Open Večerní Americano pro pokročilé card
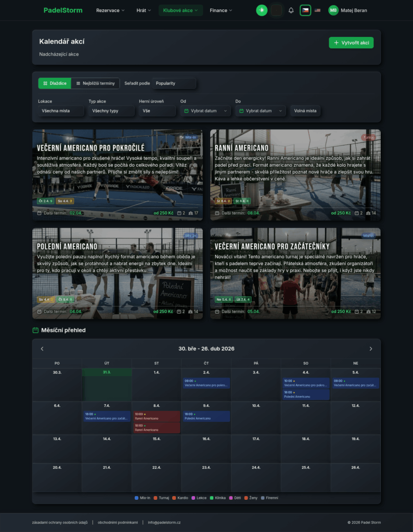The height and width of the screenshot is (532, 413). (118, 175)
